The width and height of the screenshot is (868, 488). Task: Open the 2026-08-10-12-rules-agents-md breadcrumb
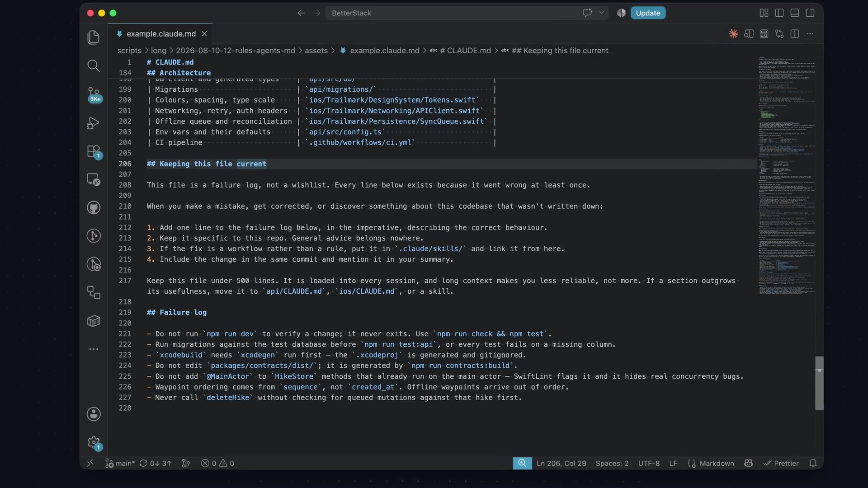tap(235, 51)
